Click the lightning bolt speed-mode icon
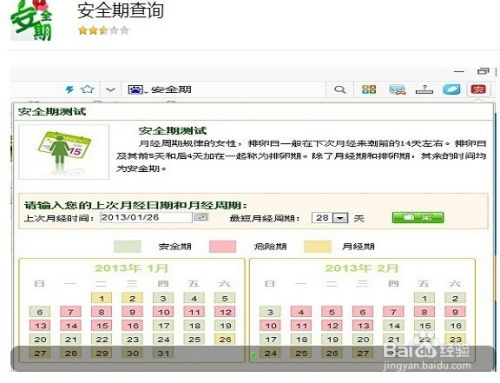This screenshot has width=500, height=383. tap(70, 89)
